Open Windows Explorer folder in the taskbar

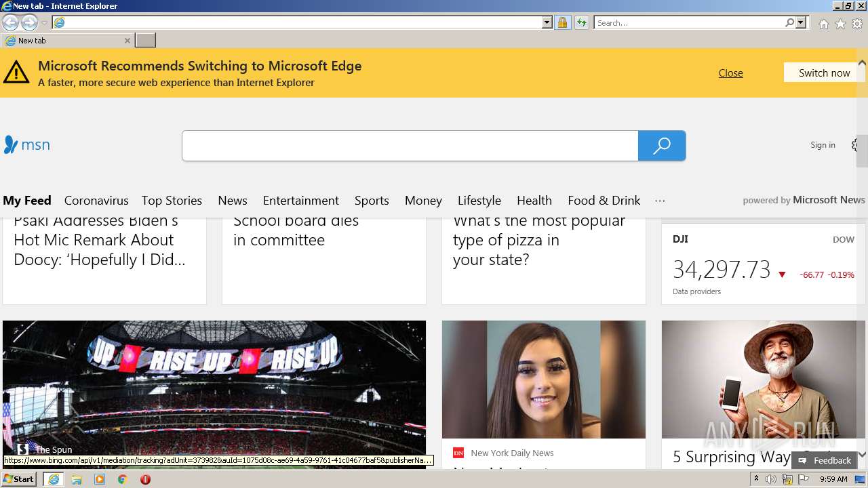(77, 479)
